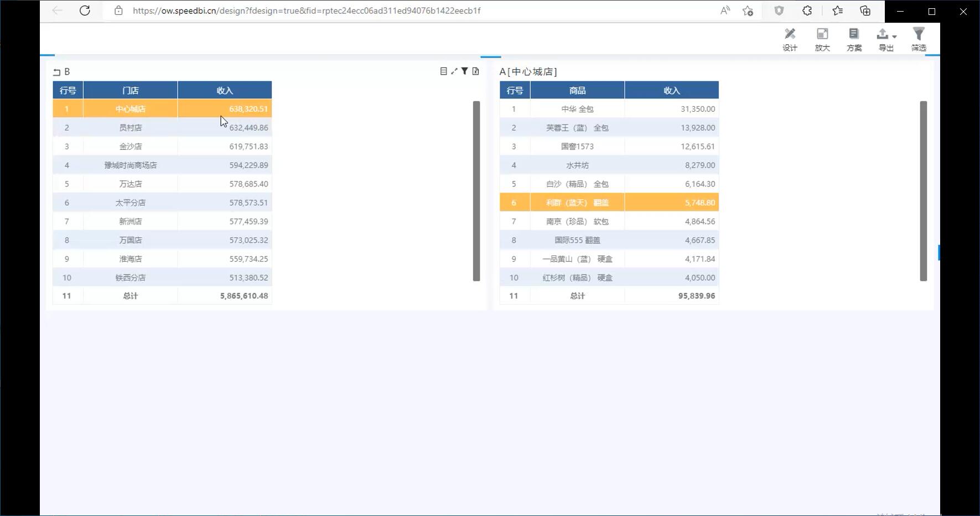The height and width of the screenshot is (516, 980).
Task: Click the browser back arrow
Action: coord(57,11)
